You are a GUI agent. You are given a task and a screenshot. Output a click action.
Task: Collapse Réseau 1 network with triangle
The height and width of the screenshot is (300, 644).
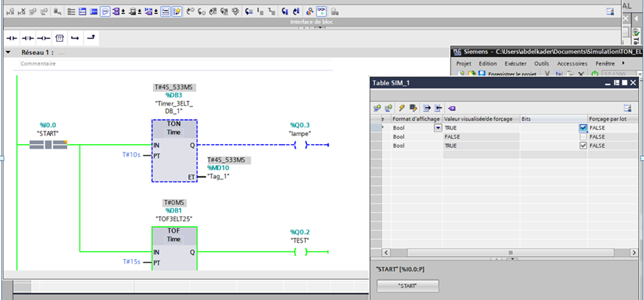click(8, 53)
